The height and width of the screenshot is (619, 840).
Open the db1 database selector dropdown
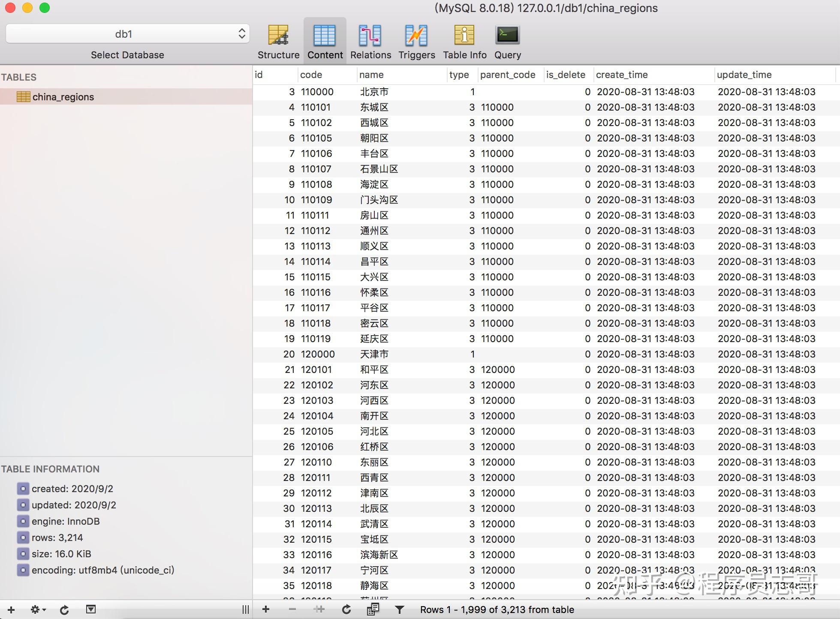pyautogui.click(x=128, y=34)
